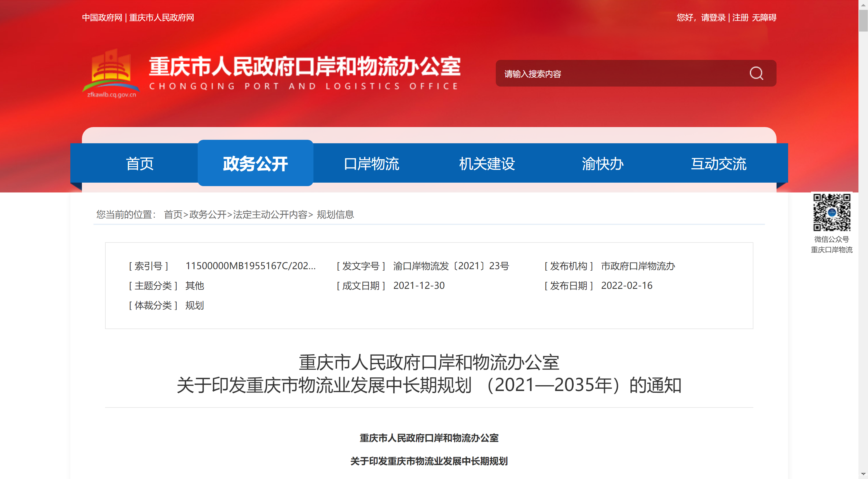Click the magnifying glass search icon

click(756, 73)
